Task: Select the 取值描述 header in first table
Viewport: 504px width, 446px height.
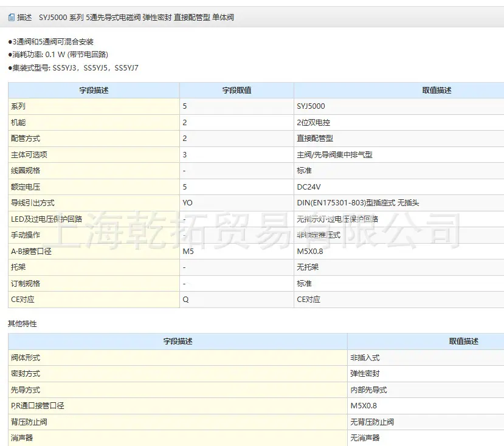Action: point(437,91)
